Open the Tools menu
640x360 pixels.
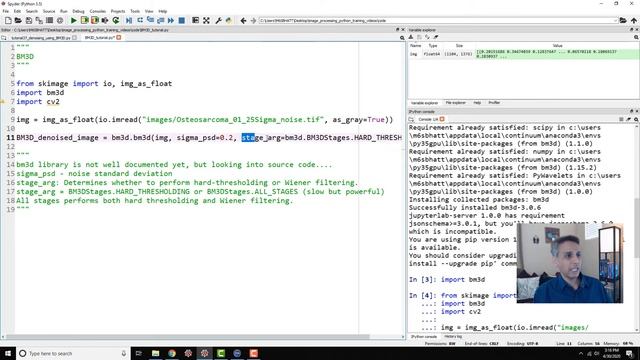click(135, 11)
